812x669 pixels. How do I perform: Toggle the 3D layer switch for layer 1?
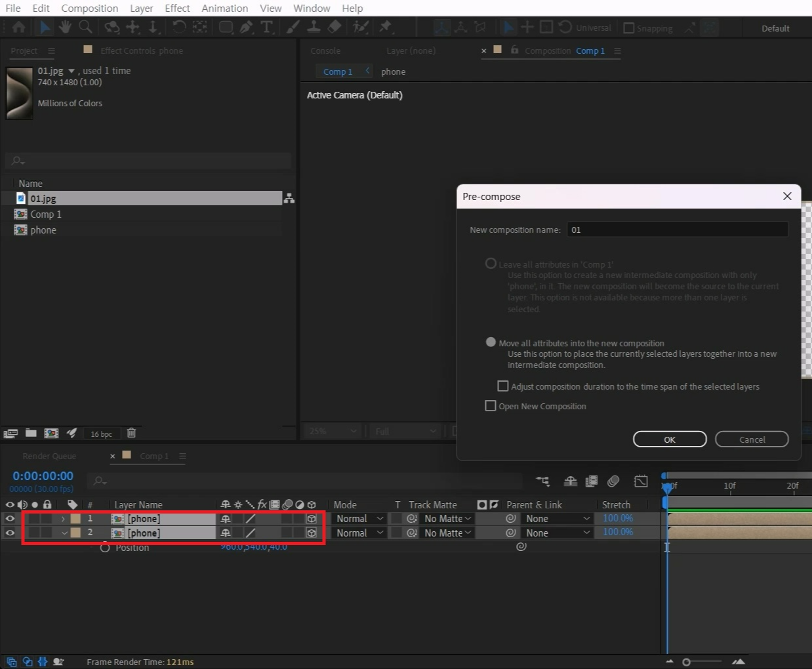(x=312, y=518)
